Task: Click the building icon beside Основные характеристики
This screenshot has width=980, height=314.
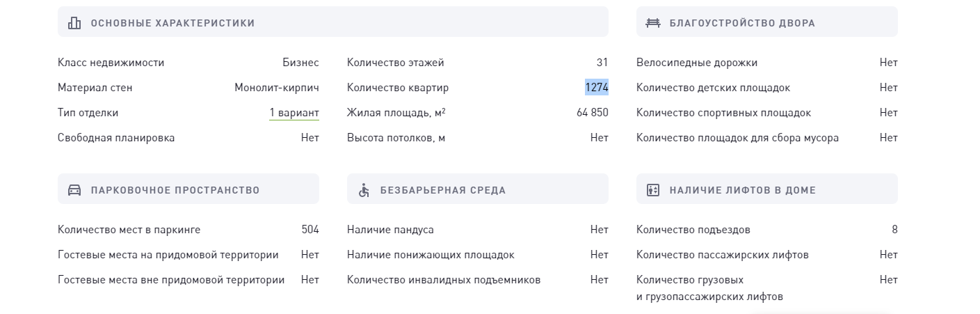Action: tap(74, 23)
